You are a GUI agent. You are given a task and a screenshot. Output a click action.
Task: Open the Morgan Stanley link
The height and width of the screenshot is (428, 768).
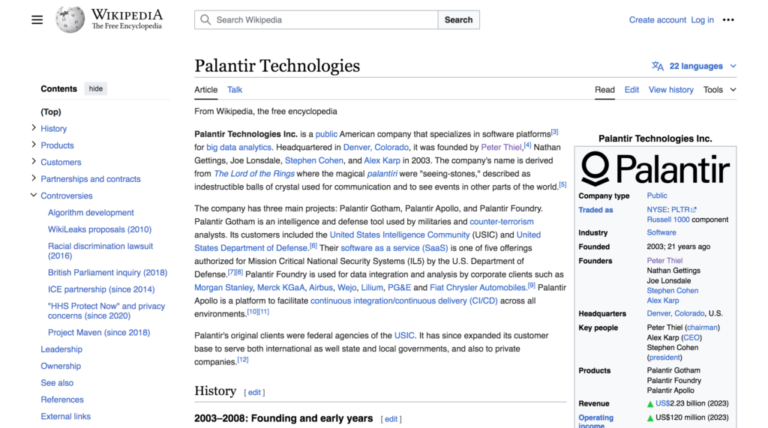[223, 287]
